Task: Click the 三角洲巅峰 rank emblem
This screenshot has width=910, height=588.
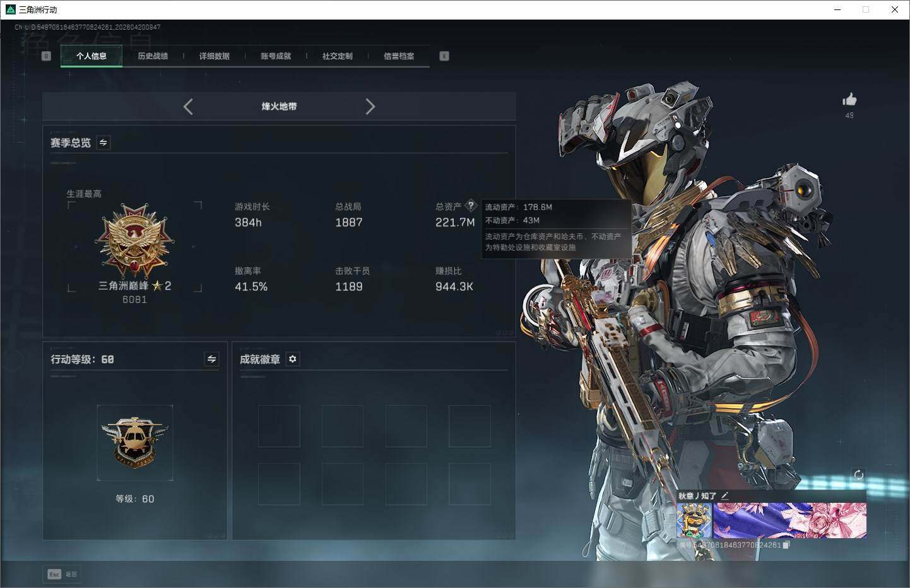Action: click(x=134, y=240)
